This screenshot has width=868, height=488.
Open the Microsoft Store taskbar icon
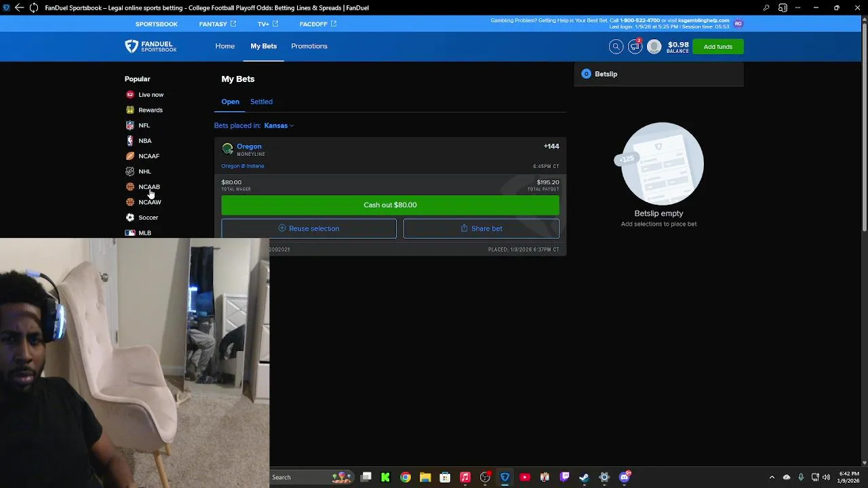[445, 477]
